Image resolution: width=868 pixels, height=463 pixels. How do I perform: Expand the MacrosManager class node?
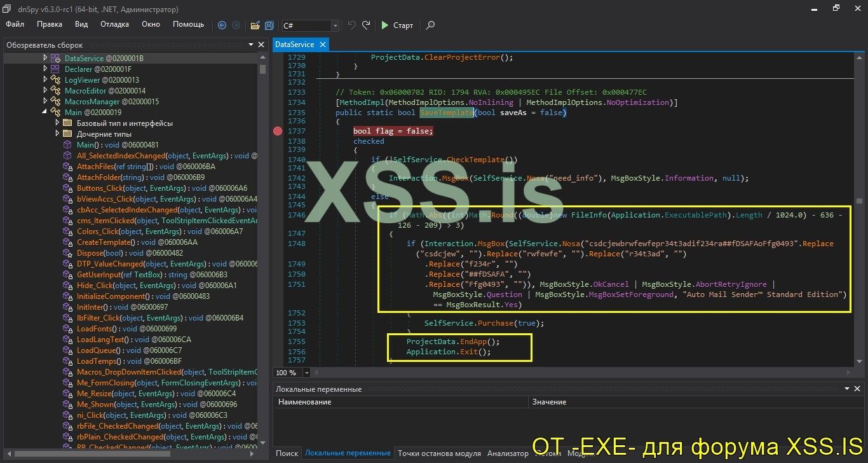(45, 101)
